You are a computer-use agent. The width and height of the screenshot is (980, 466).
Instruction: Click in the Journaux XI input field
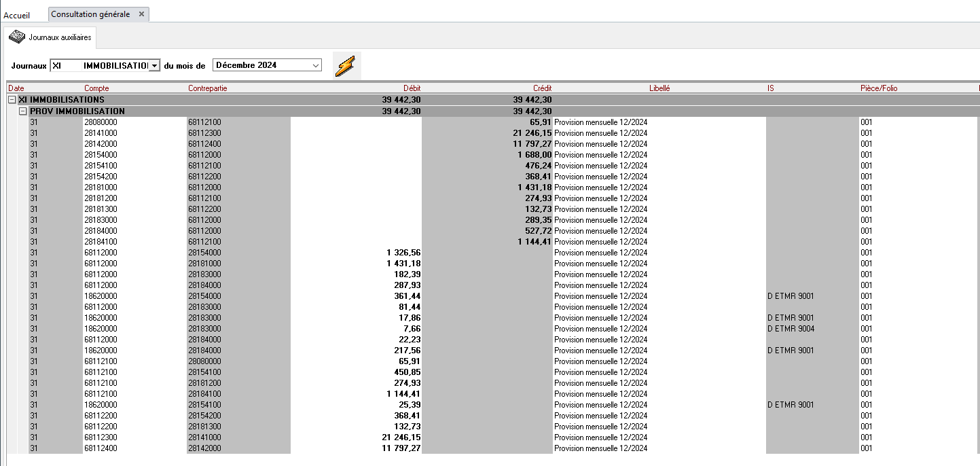pos(98,65)
